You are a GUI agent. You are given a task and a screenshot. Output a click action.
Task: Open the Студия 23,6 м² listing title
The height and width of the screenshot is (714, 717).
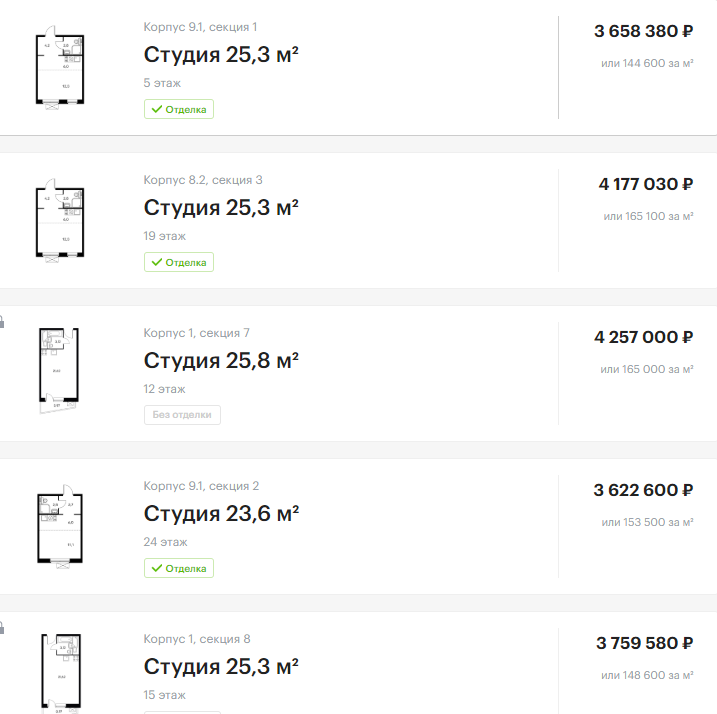[x=221, y=514]
